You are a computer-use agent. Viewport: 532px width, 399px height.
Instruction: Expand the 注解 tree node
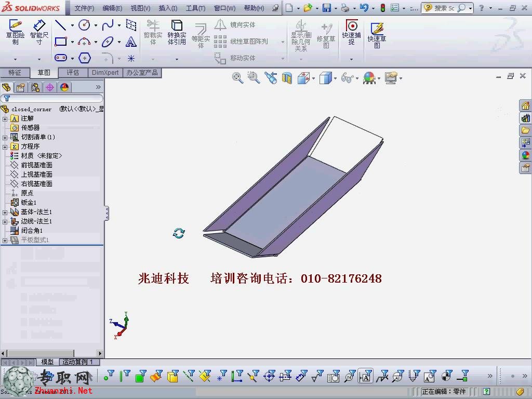(5, 119)
